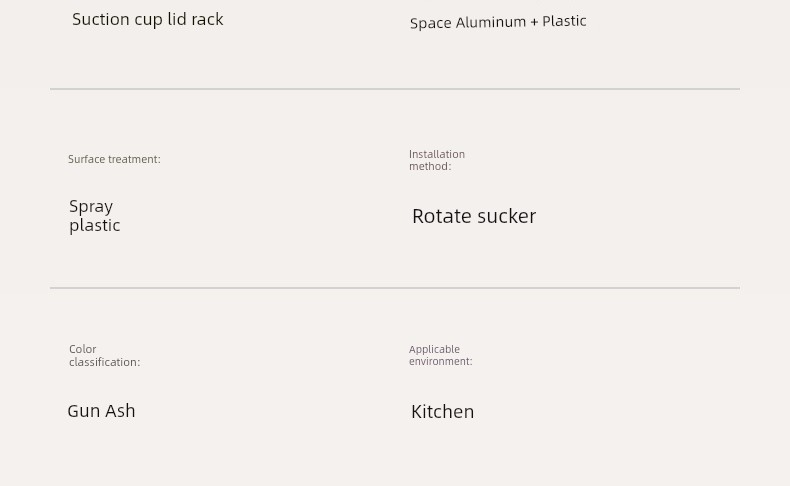Click the plus sign between Aluminum and Plastic

[x=534, y=22]
